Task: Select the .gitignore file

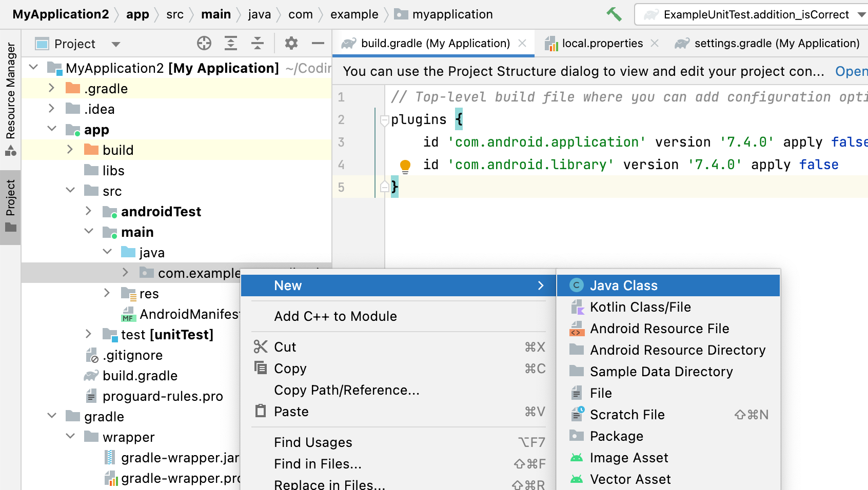Action: pyautogui.click(x=124, y=355)
